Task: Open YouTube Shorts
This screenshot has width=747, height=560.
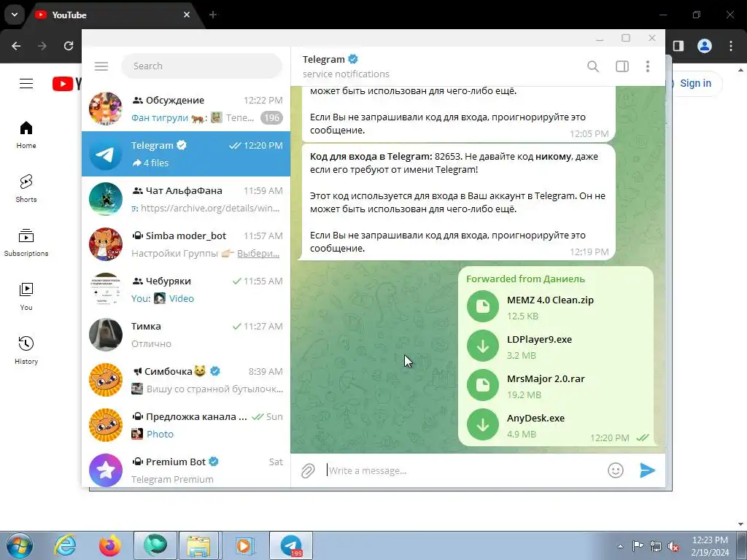Action: [26, 189]
